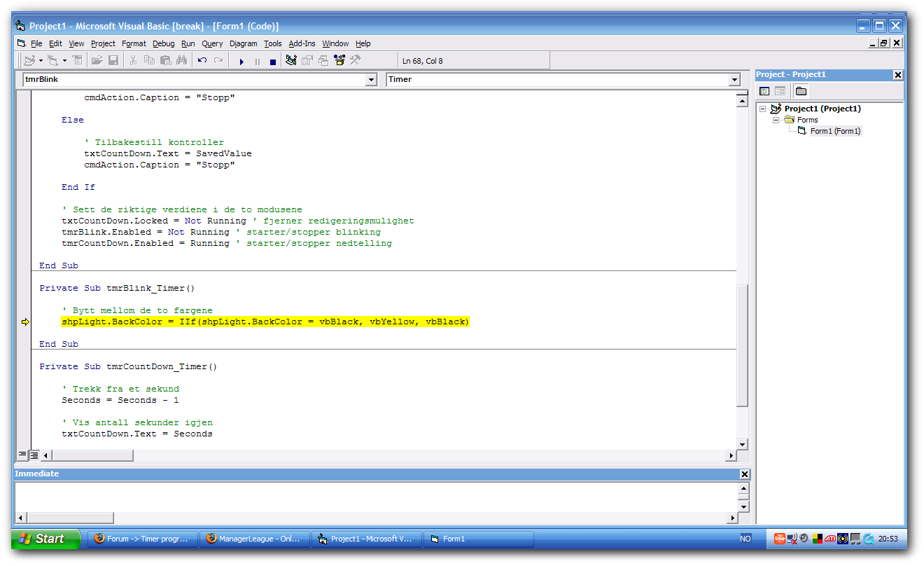The height and width of the screenshot is (566, 924).
Task: Toggle Folders view in Project panel
Action: tap(801, 91)
